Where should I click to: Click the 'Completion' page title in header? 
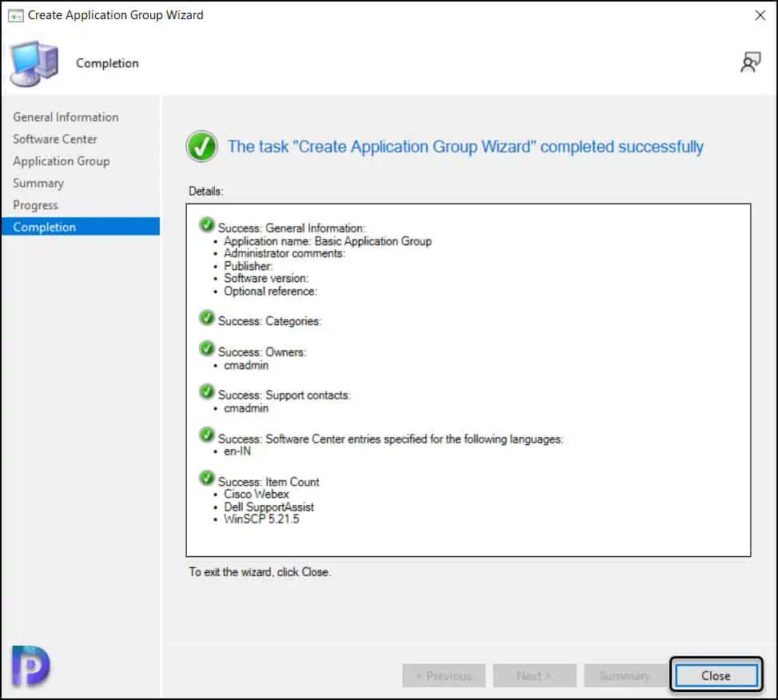click(107, 64)
